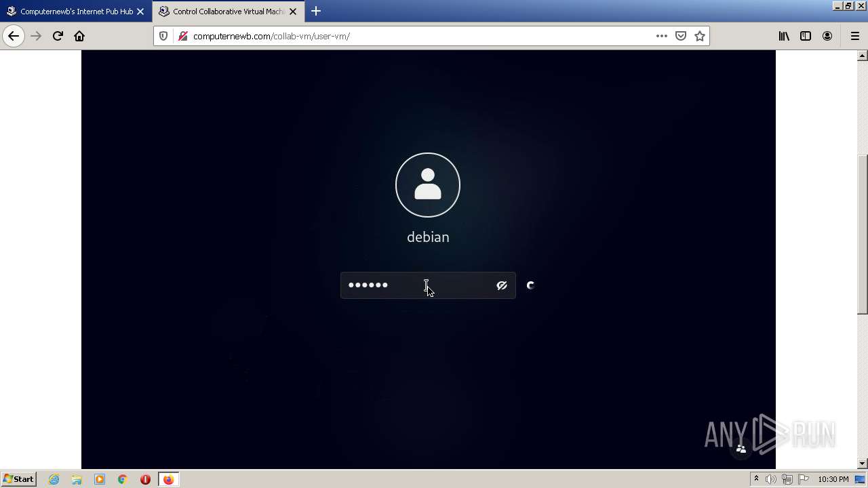The width and height of the screenshot is (868, 488).
Task: Close the Computernewb's Internet Pub Hub tab
Action: click(x=140, y=12)
